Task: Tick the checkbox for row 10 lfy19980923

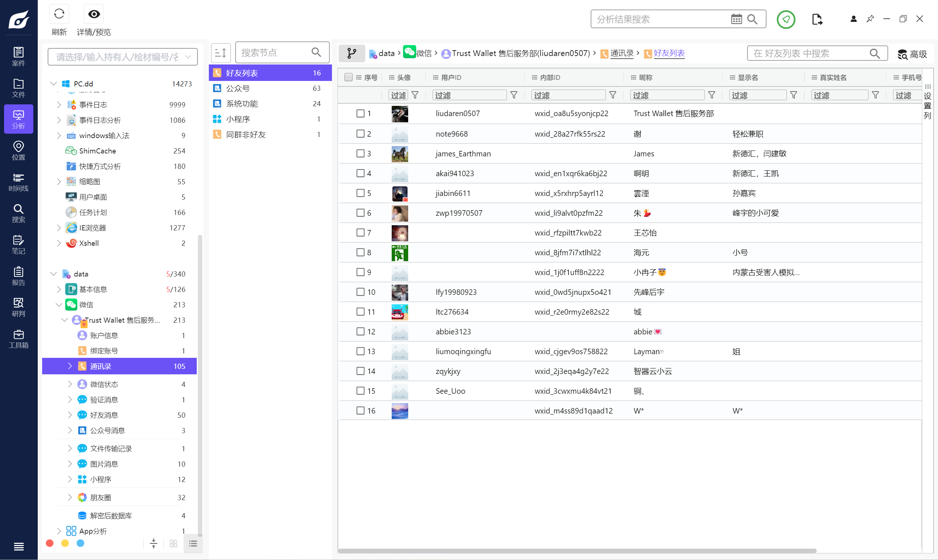Action: 360,292
